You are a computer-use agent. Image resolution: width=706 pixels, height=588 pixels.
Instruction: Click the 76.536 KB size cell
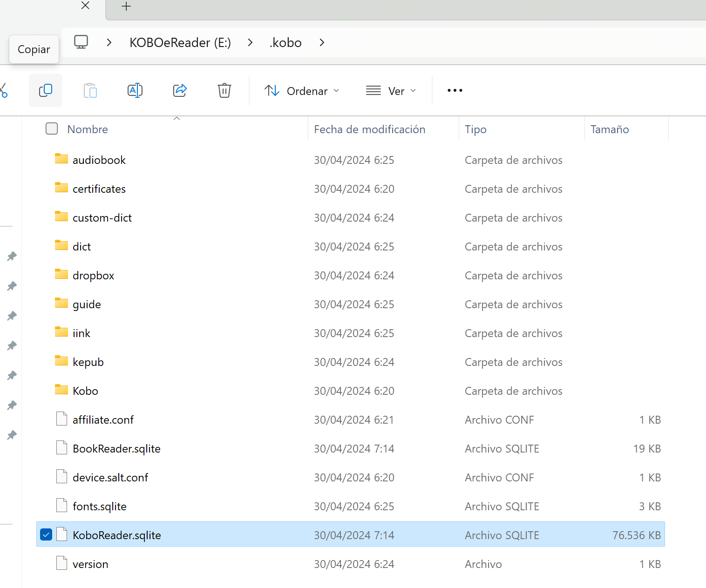tap(637, 535)
